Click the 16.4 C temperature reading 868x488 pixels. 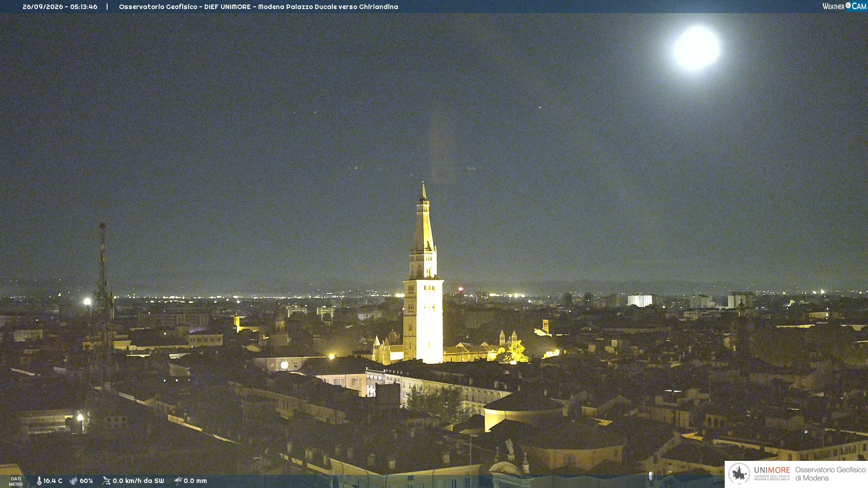click(53, 481)
